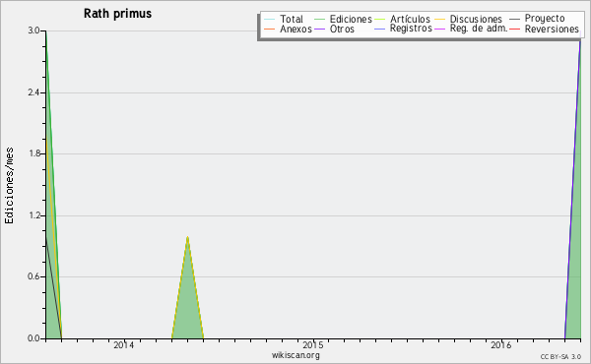Select the 'Artículos' legend entry
Image resolution: width=591 pixels, height=364 pixels.
click(x=410, y=19)
